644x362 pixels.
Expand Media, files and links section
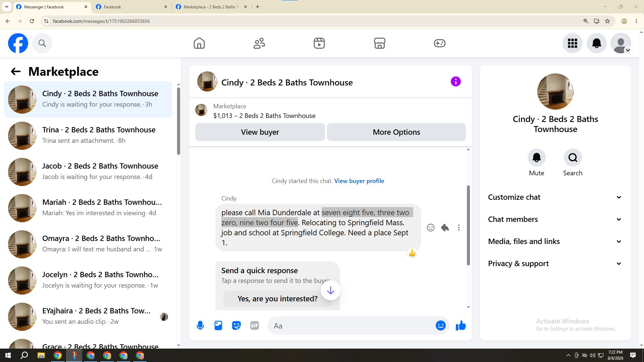tap(555, 241)
